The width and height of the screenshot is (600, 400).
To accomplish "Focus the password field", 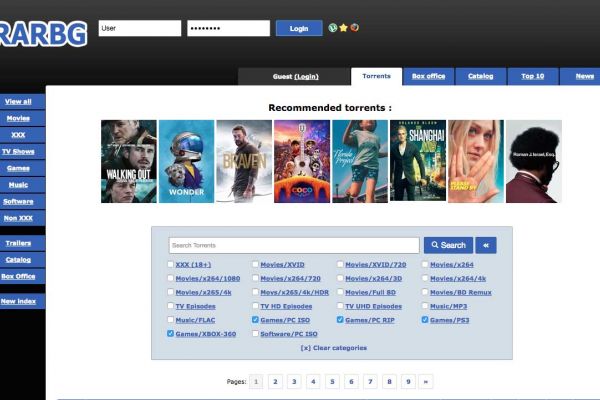I will point(228,28).
